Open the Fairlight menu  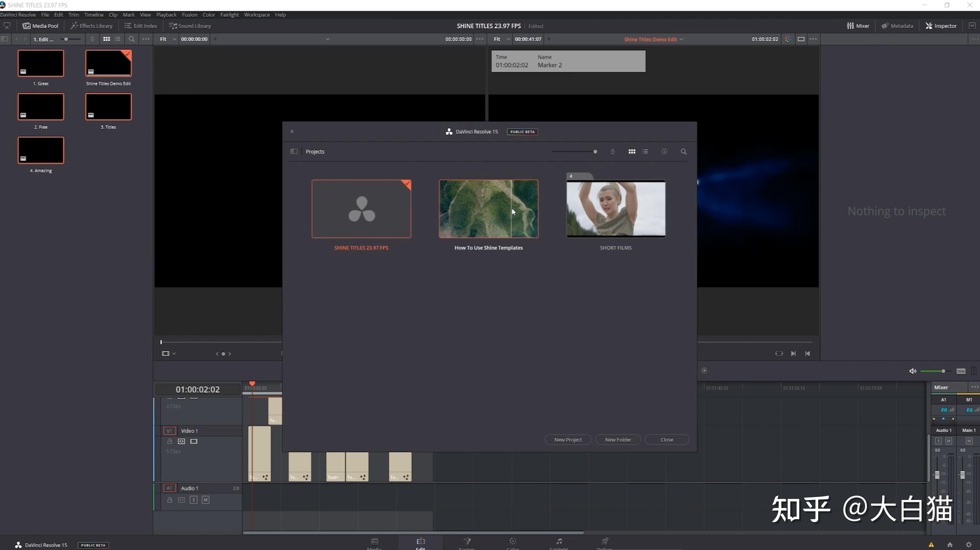tap(229, 14)
